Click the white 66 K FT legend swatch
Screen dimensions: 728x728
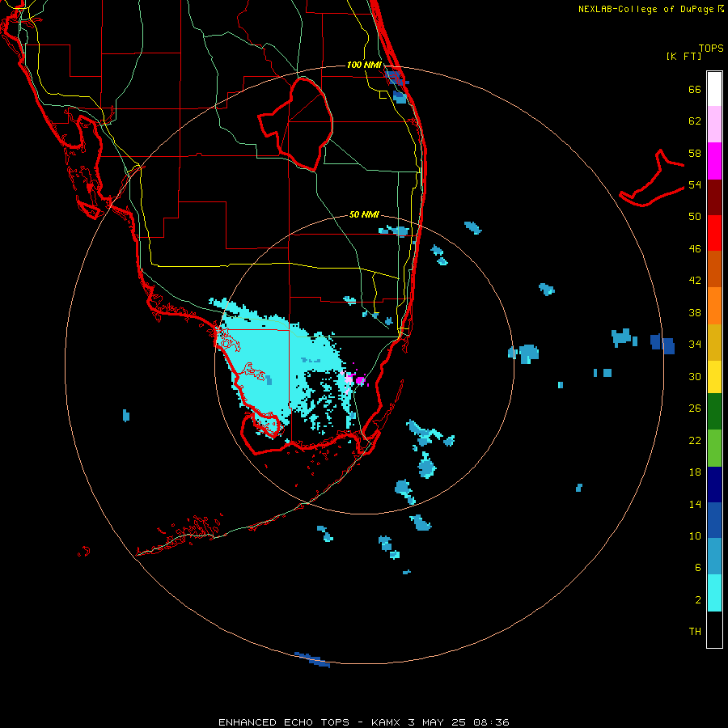tap(714, 89)
